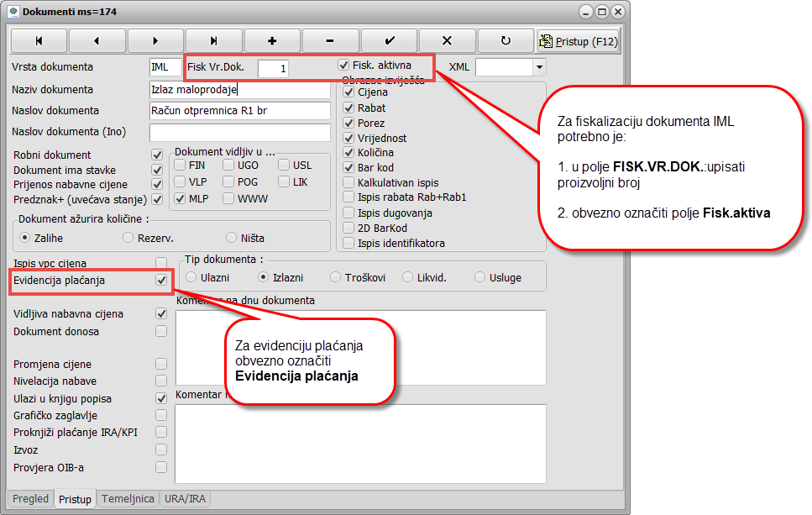Toggle the Vrijednost checkbox
812x515 pixels.
348,138
